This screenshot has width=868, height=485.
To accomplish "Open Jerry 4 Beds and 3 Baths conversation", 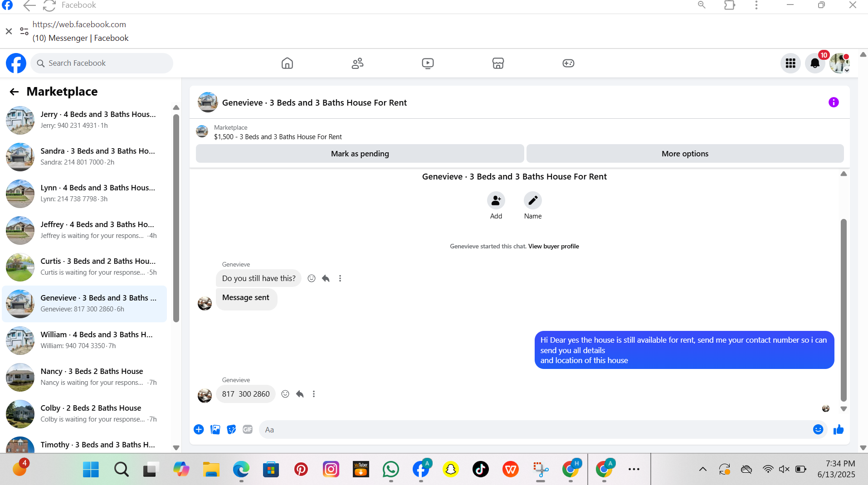I will [85, 120].
